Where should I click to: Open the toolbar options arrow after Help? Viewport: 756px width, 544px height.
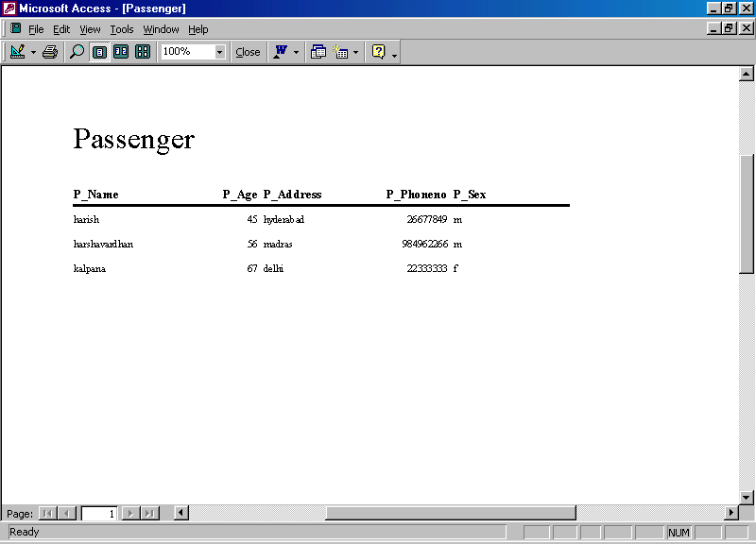tap(394, 55)
